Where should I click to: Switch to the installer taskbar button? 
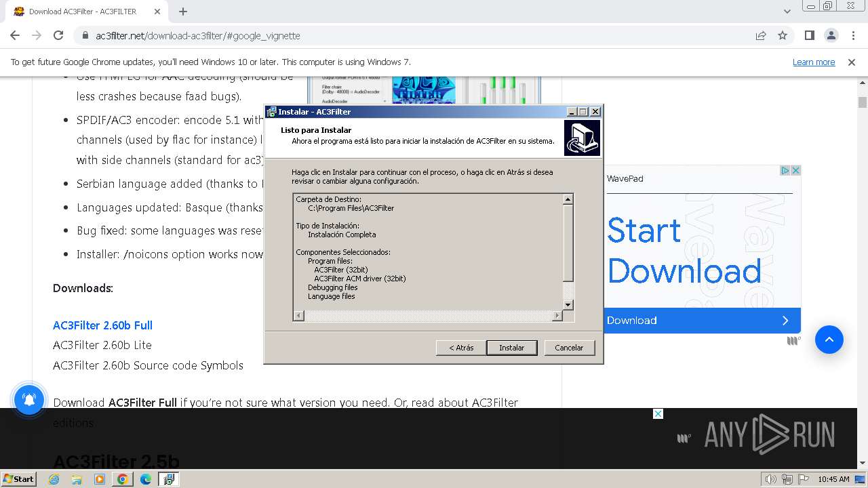(168, 479)
